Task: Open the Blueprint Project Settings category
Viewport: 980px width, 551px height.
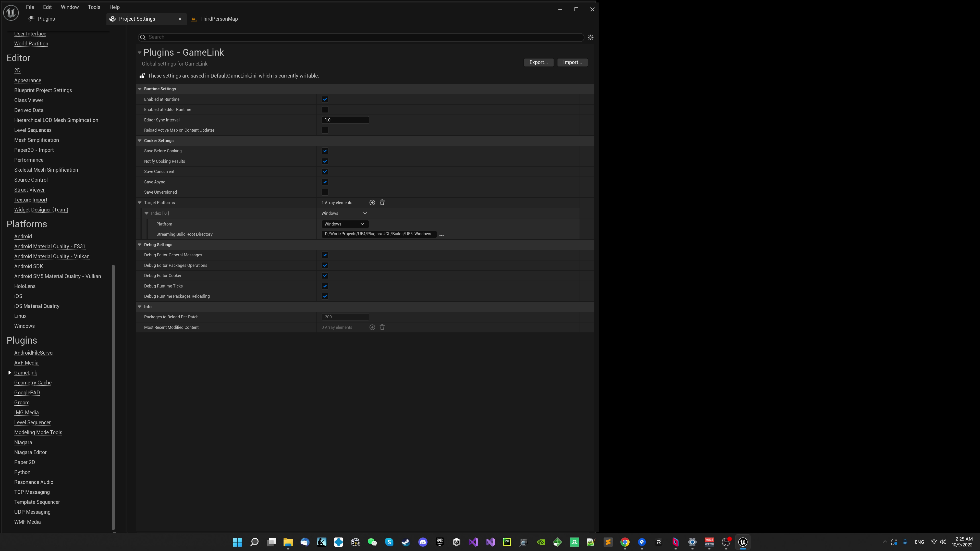Action: pos(43,91)
